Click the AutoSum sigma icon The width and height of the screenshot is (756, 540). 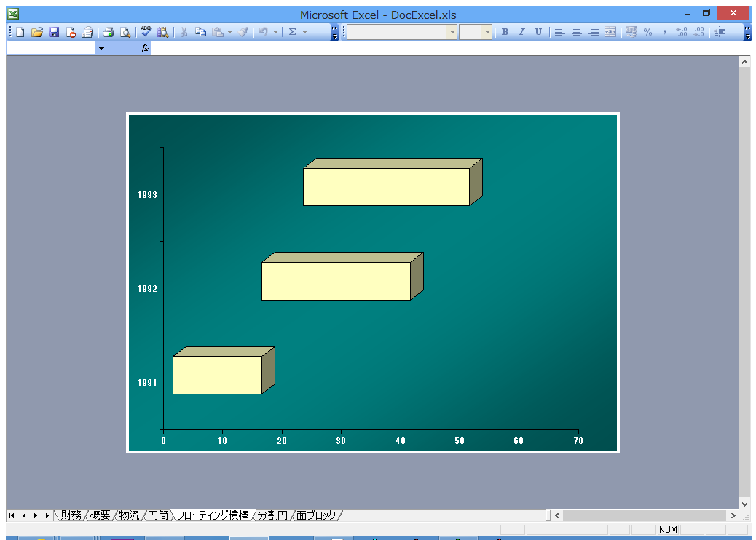pyautogui.click(x=292, y=32)
